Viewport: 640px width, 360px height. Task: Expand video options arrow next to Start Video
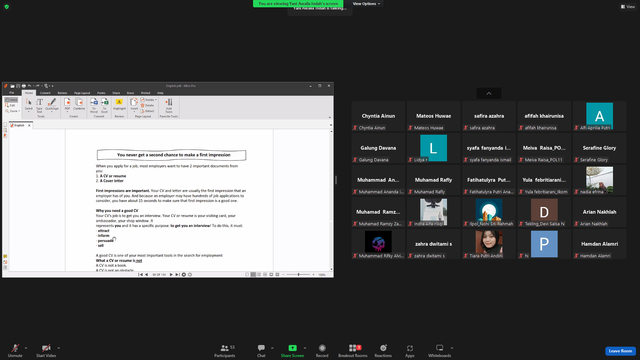pos(58,348)
